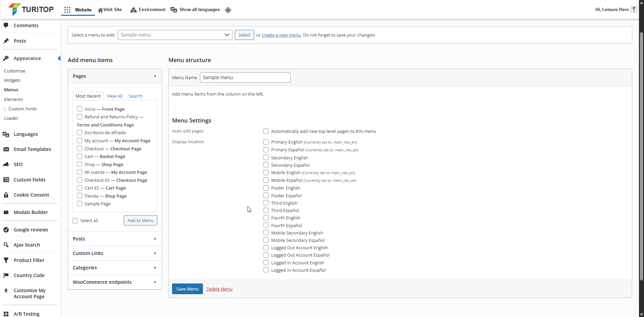This screenshot has width=644, height=317.
Task: Tick automatically add new top-level pages
Action: (266, 131)
